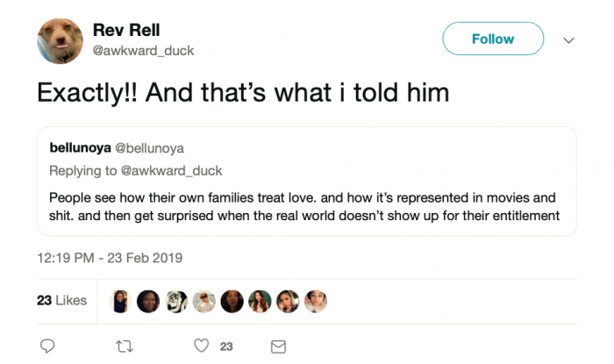Screen dimensions: 614x364
Task: Follow Rev Rell with the Follow button
Action: click(493, 39)
